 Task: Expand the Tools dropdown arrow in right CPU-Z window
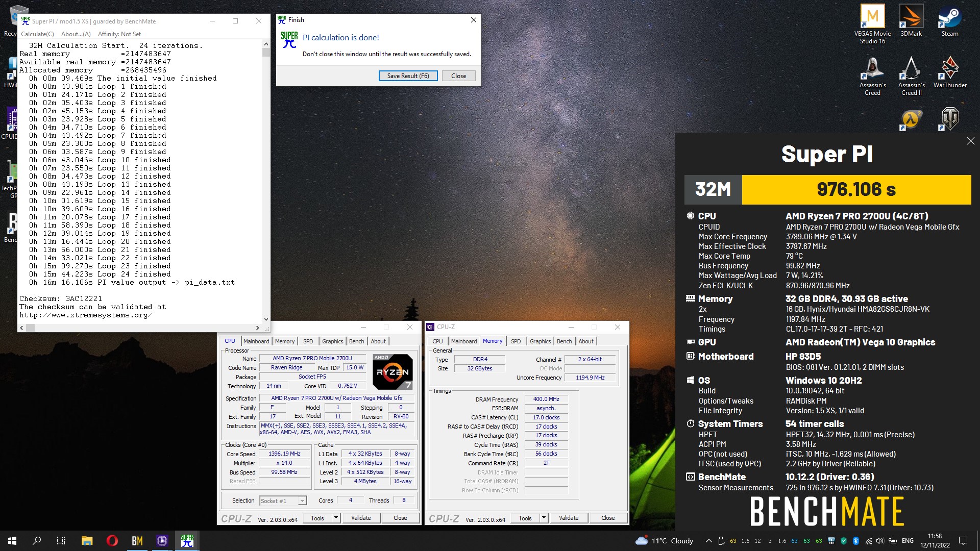point(544,518)
